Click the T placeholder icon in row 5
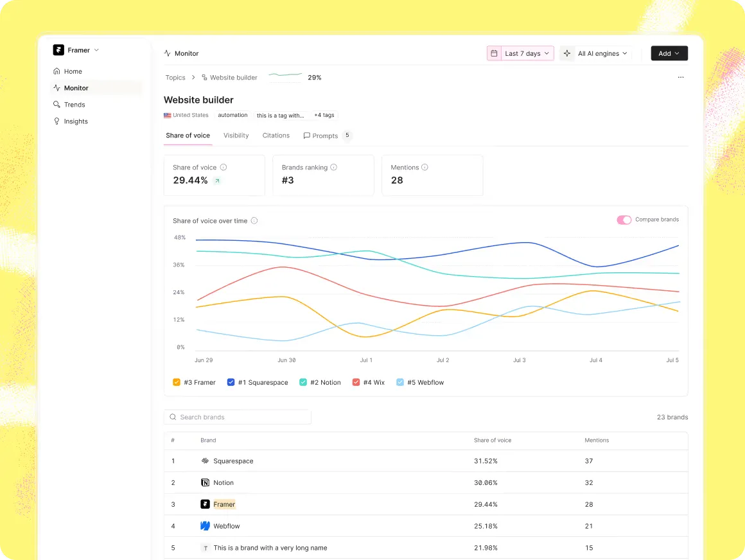Image resolution: width=745 pixels, height=560 pixels. click(x=206, y=548)
